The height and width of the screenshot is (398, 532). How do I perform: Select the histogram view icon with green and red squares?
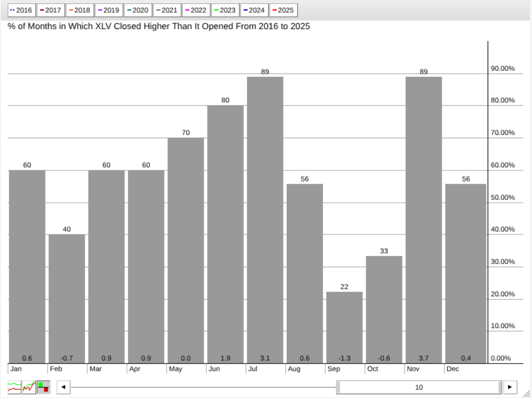tap(43, 387)
